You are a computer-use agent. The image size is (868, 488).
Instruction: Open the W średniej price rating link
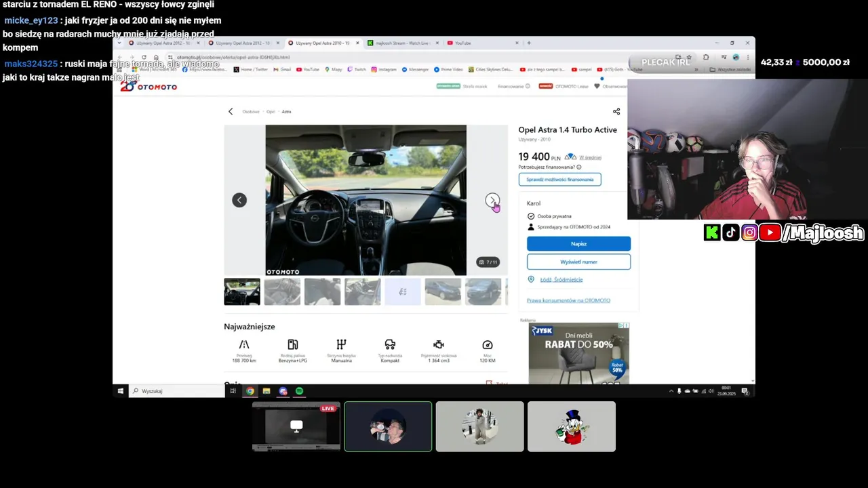pyautogui.click(x=591, y=157)
